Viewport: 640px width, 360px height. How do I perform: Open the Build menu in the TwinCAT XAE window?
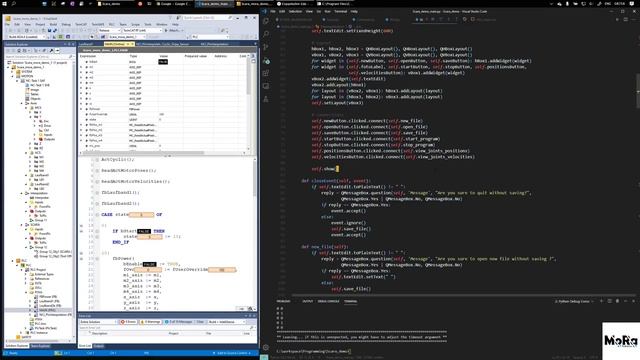pyautogui.click(x=53, y=24)
